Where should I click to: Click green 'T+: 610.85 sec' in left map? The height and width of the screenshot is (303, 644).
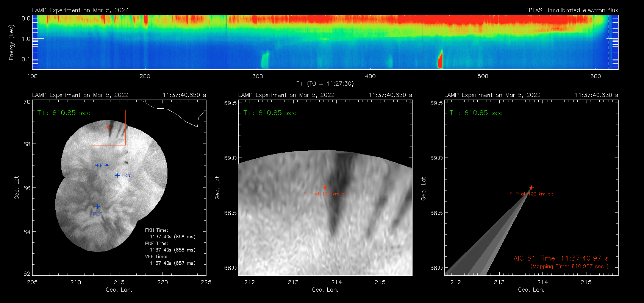tap(64, 113)
